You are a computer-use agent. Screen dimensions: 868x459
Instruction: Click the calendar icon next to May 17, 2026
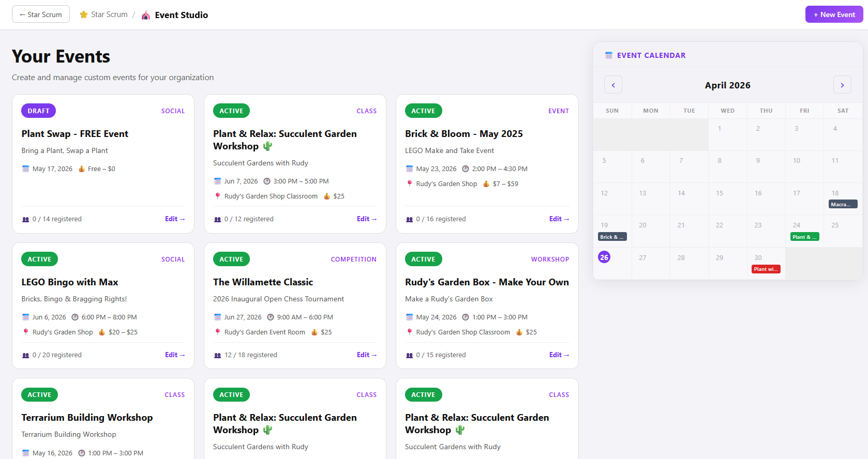click(x=25, y=169)
